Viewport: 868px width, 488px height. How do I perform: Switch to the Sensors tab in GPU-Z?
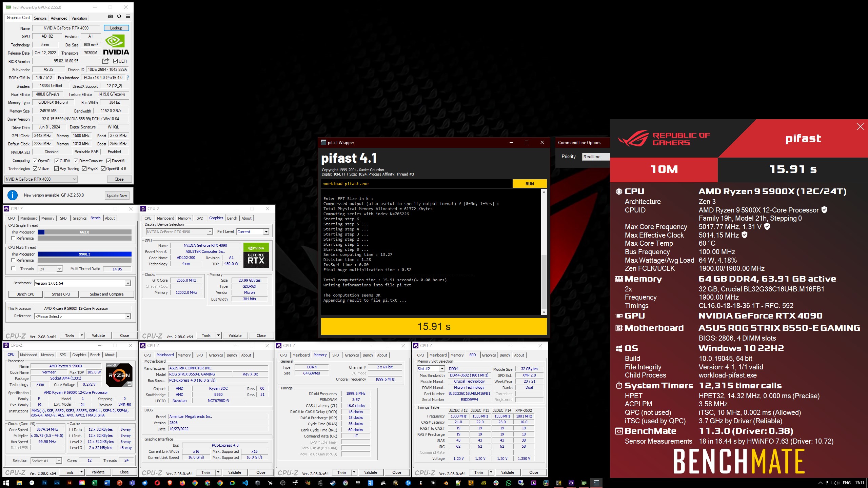click(40, 18)
